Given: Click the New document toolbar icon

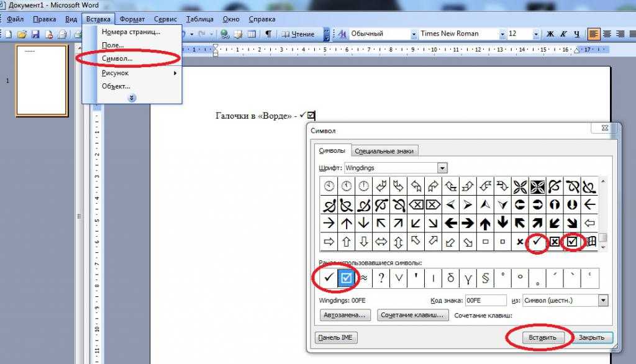Looking at the screenshot, I should (8, 34).
